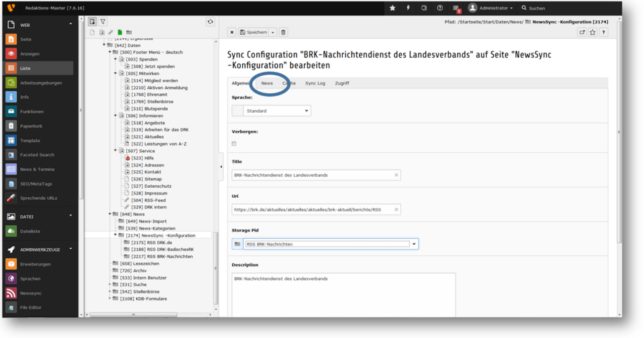Switch to the News tab
This screenshot has height=338, width=644.
pyautogui.click(x=267, y=83)
